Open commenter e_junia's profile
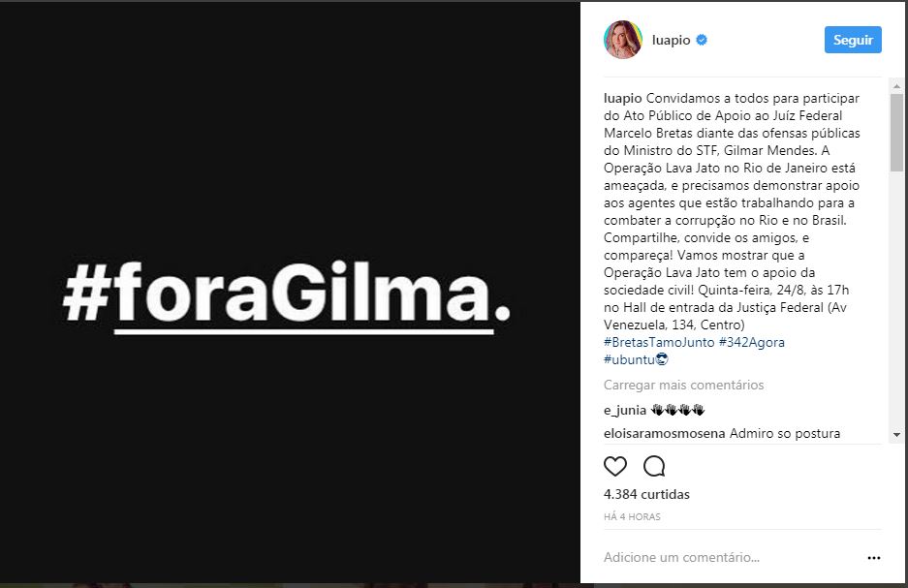908x588 pixels. (x=625, y=411)
